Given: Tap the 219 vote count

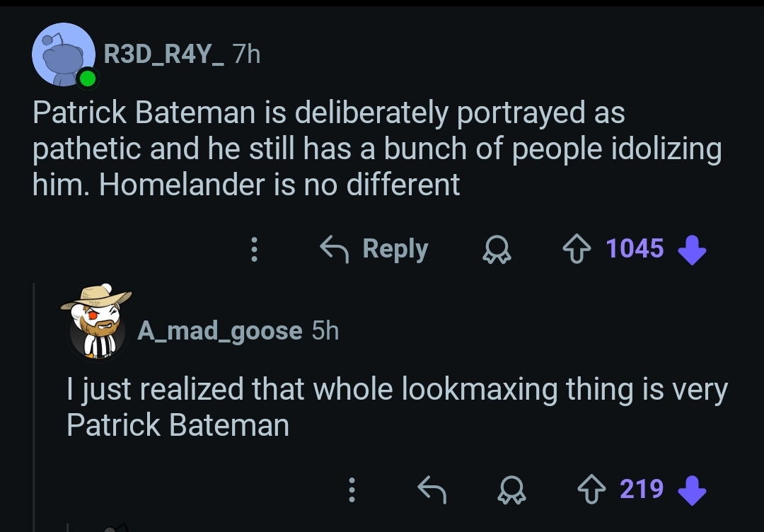Looking at the screenshot, I should coord(642,490).
